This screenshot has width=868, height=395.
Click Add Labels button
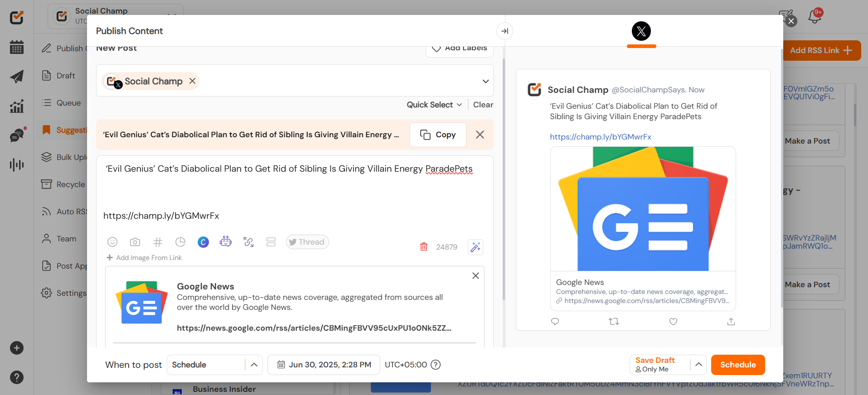click(x=460, y=48)
